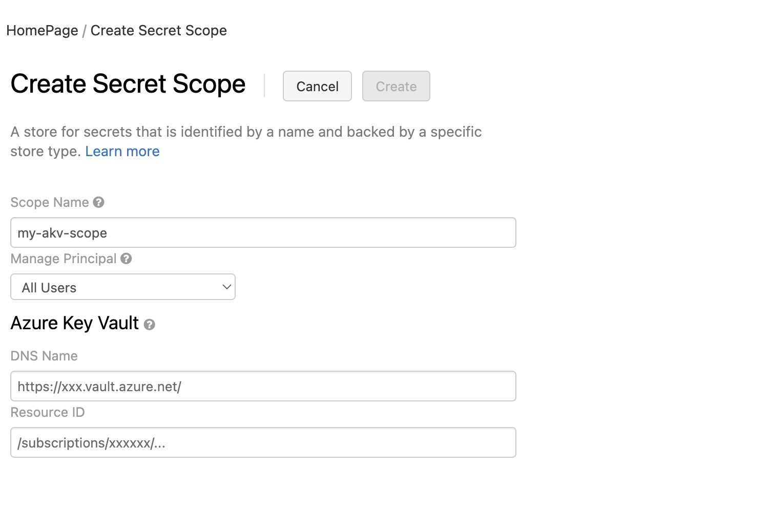Click the Resource ID label

coord(48,413)
